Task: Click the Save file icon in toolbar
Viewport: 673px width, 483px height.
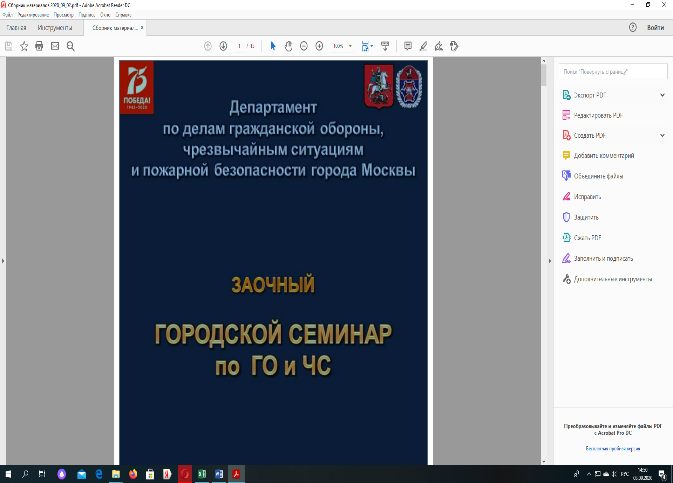Action: [x=8, y=46]
